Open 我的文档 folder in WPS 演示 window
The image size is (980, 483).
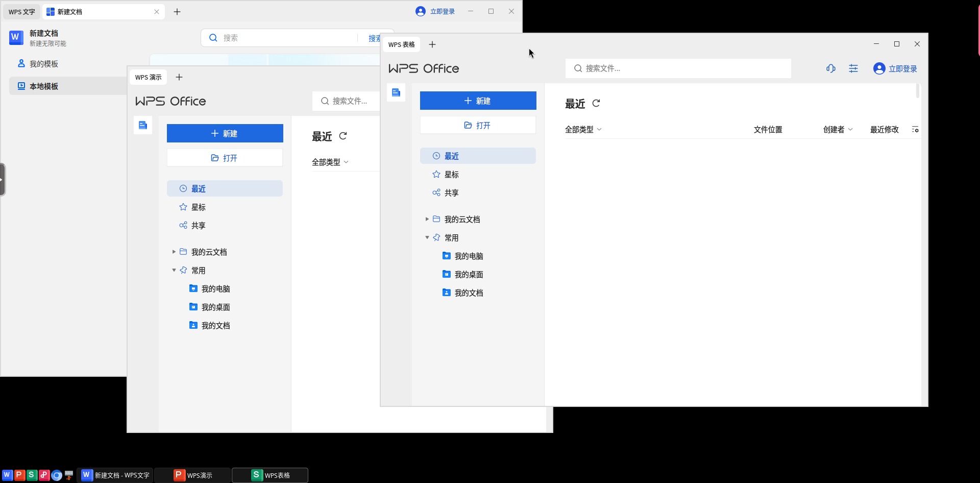210,325
